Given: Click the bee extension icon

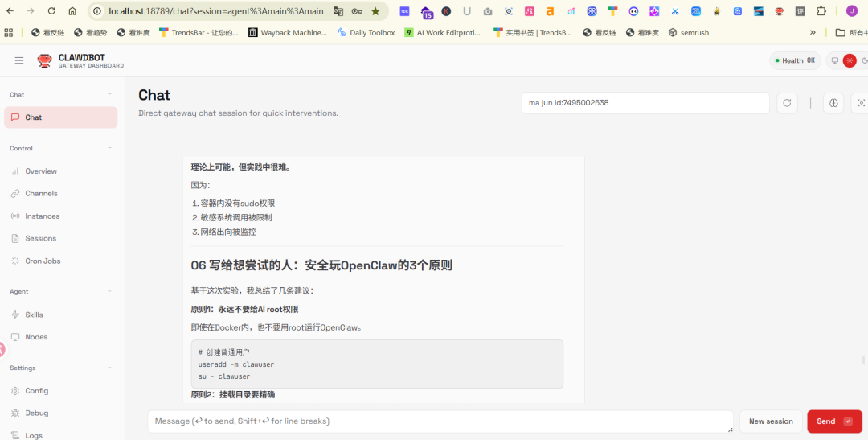Looking at the screenshot, I should (717, 11).
